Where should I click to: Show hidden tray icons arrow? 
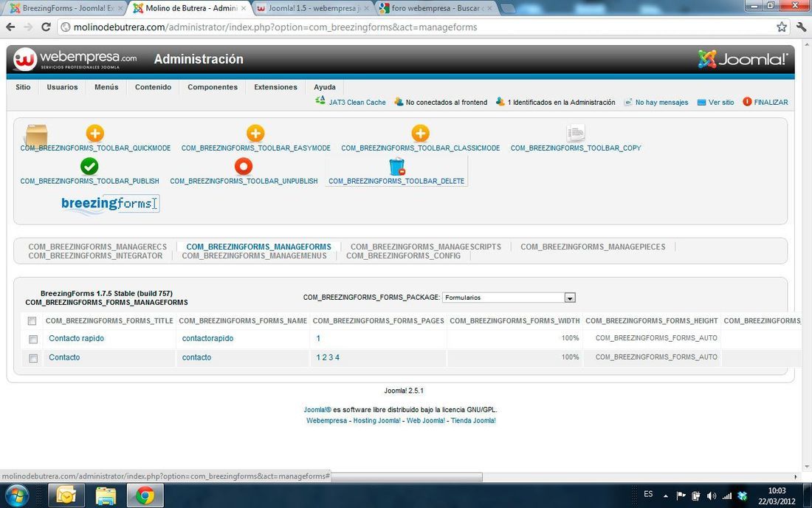[665, 496]
